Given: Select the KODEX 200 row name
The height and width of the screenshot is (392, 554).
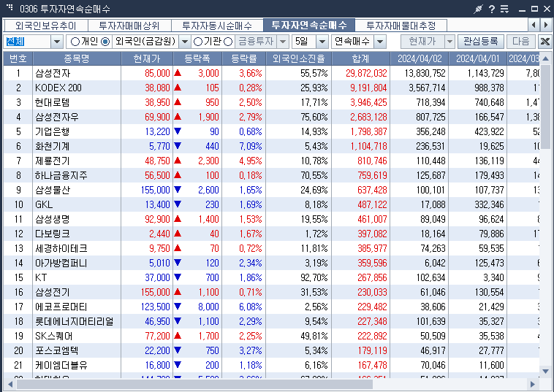Looking at the screenshot, I should pos(58,88).
